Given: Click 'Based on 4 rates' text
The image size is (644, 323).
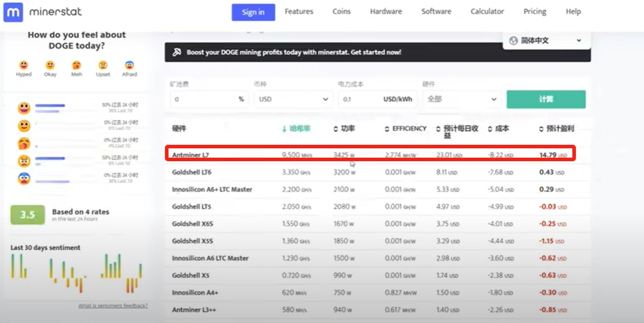Looking at the screenshot, I should [80, 212].
